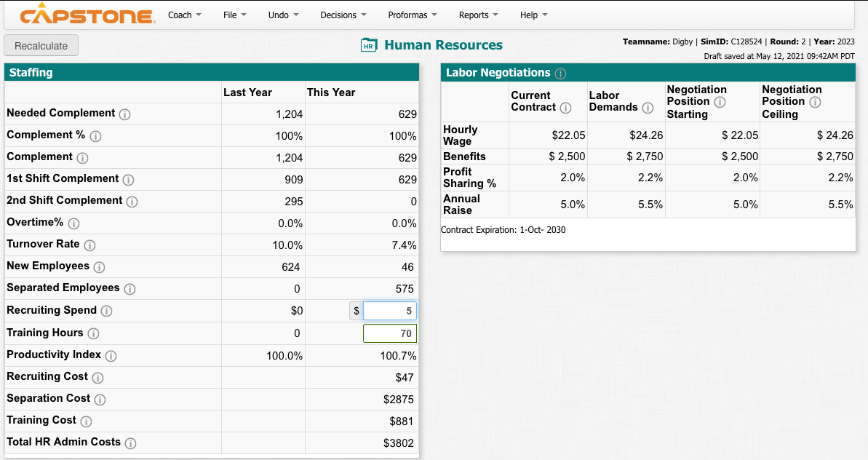Click the info icon beside Recruiting Spend

(x=105, y=310)
